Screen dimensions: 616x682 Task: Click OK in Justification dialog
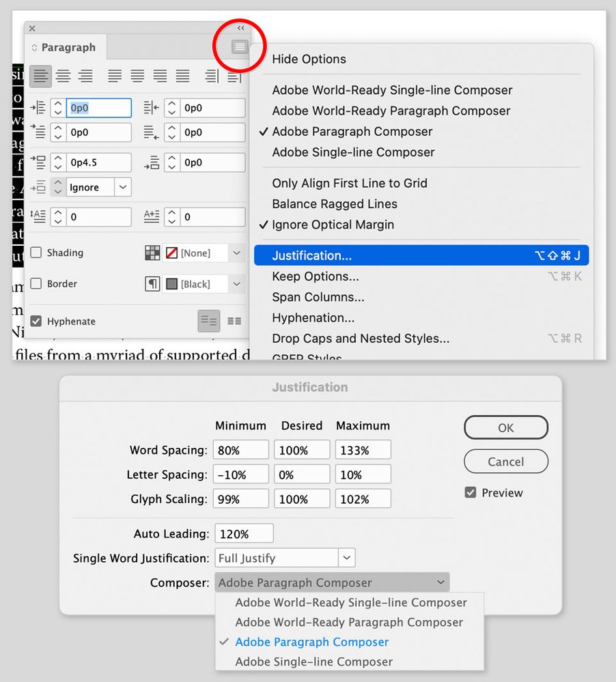(506, 427)
